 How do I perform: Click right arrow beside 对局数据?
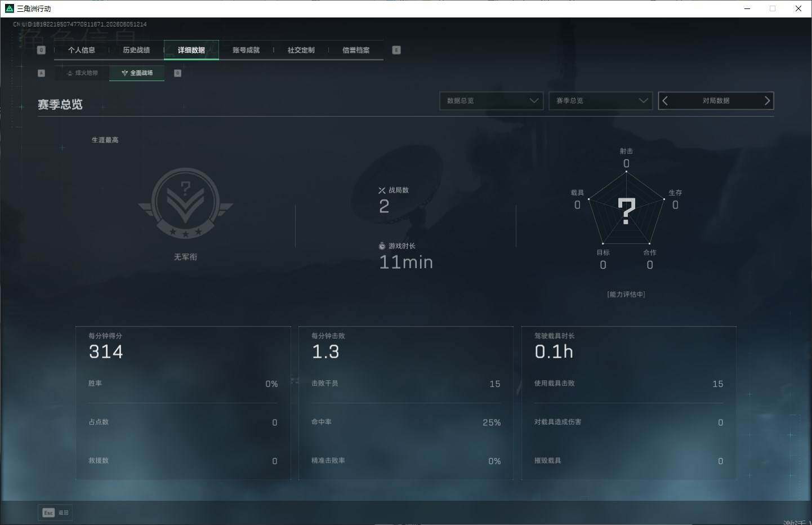tap(767, 101)
